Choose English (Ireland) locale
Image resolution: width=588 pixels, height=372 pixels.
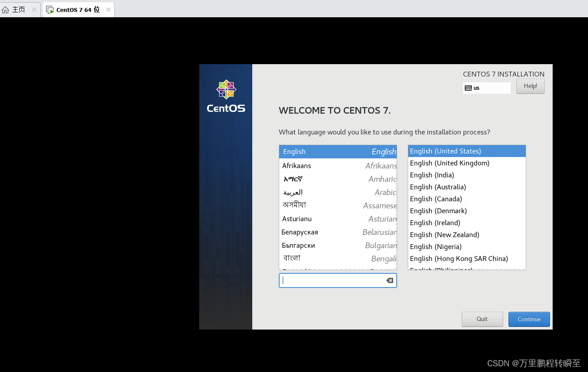click(467, 223)
